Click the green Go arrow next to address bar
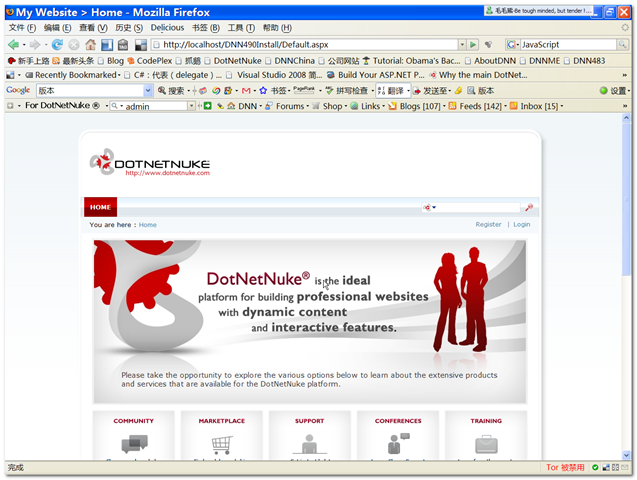 (x=473, y=44)
